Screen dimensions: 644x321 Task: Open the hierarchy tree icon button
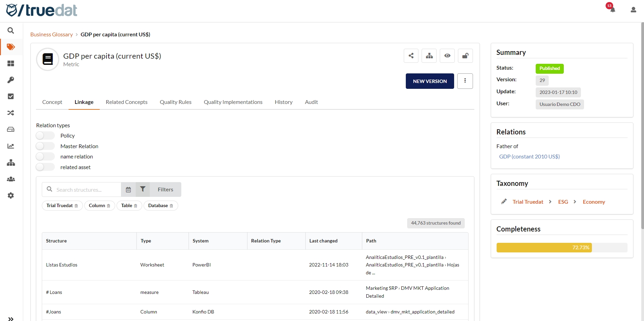point(429,56)
